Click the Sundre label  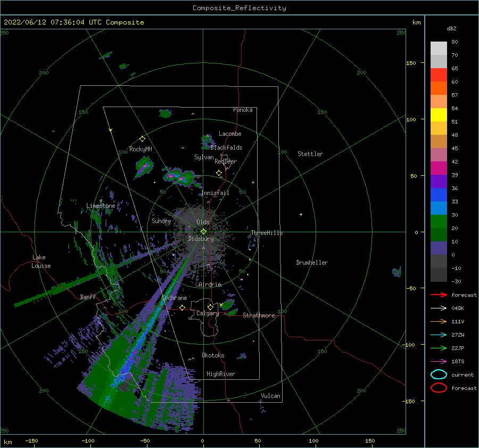pyautogui.click(x=161, y=221)
